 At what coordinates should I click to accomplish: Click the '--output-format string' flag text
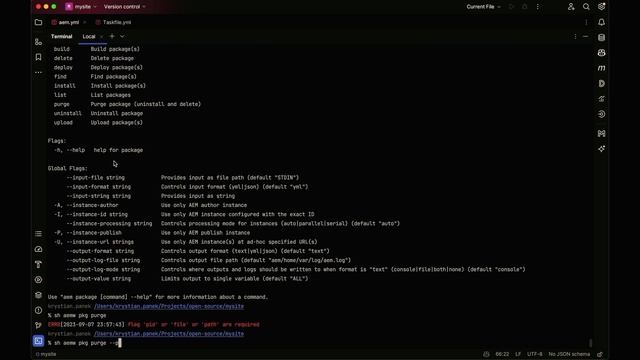click(100, 251)
